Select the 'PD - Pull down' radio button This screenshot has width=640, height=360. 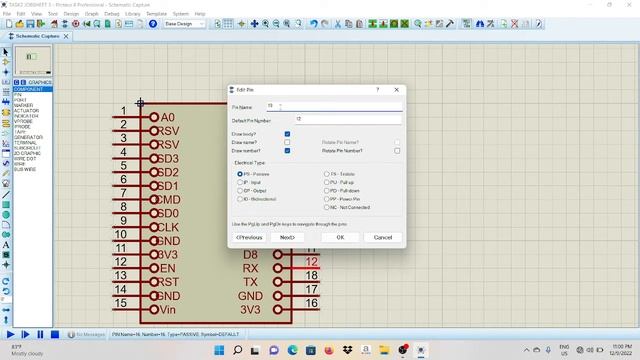[327, 191]
